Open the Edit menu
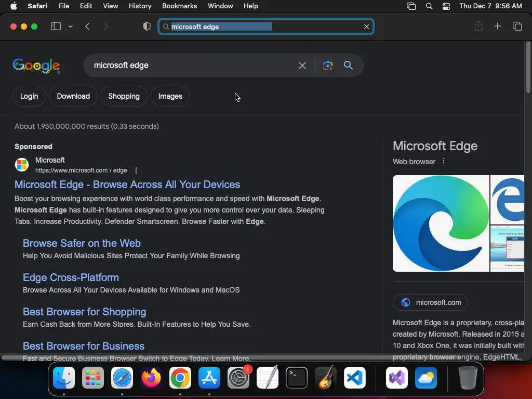532x399 pixels. coord(86,6)
